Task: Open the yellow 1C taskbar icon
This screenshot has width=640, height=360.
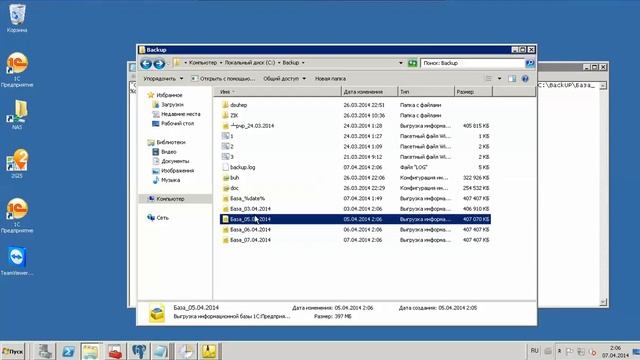Action: (209, 351)
